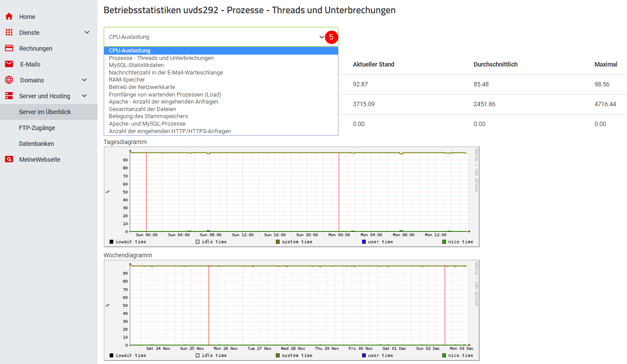The width and height of the screenshot is (627, 364).
Task: Open the Datenbanken section
Action: click(x=37, y=144)
